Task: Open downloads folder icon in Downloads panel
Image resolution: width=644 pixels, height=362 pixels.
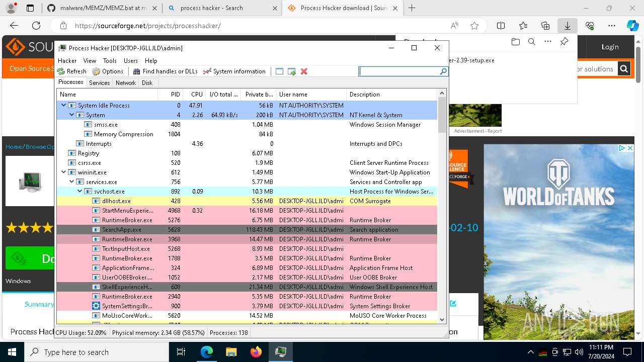Action: coord(515,42)
